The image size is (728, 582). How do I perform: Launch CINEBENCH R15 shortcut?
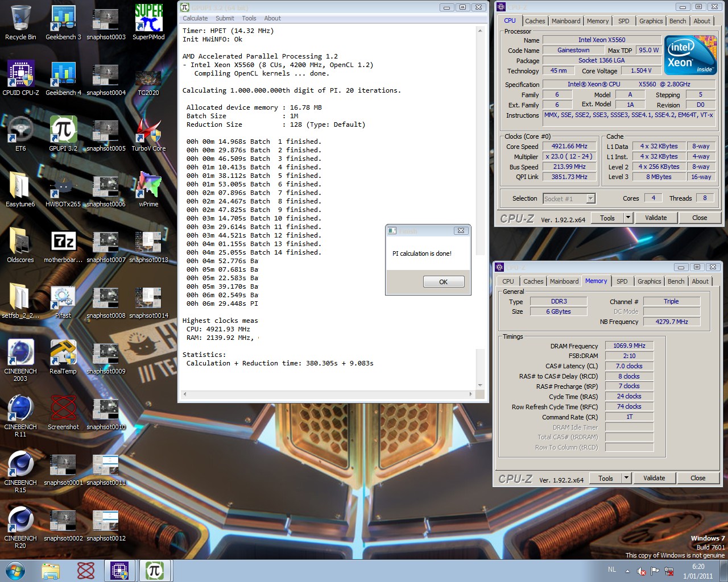20,472
